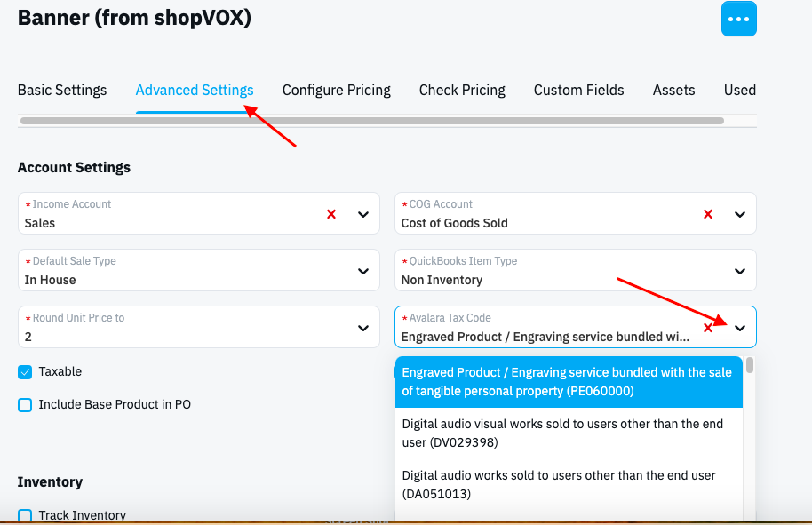Enable the Track Inventory checkbox
Image resolution: width=812 pixels, height=525 pixels.
click(x=25, y=516)
